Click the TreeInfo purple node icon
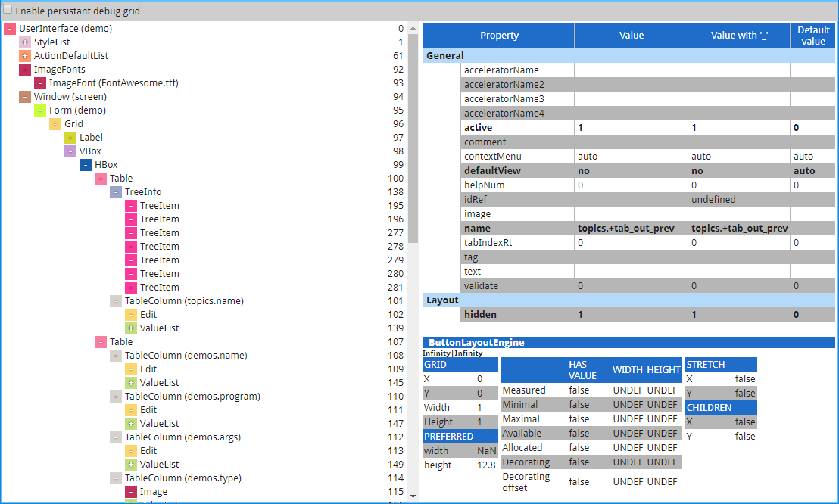This screenshot has width=839, height=504. coord(116,191)
